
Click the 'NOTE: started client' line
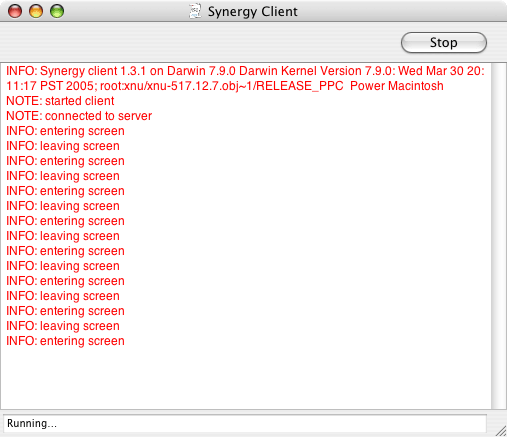[60, 101]
